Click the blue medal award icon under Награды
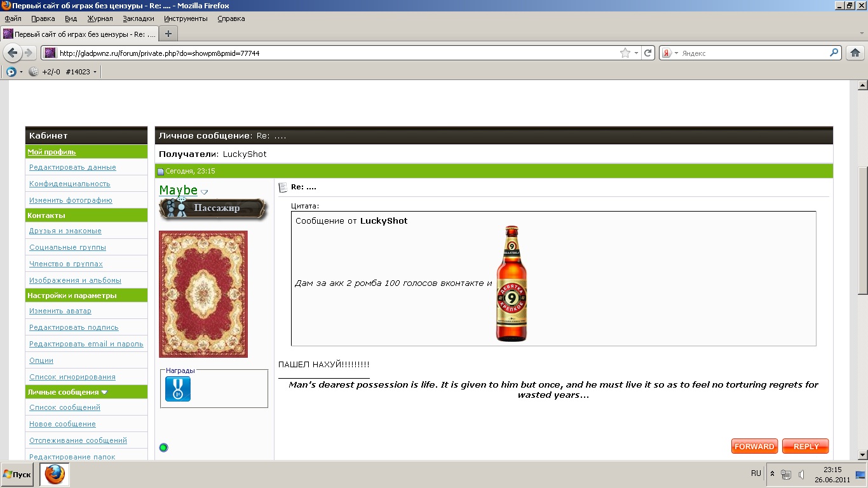The width and height of the screenshot is (868, 488). coord(178,389)
